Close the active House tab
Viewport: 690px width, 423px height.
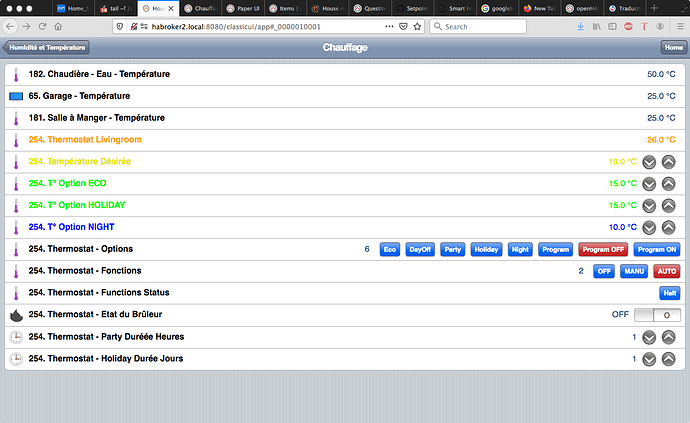coord(171,8)
